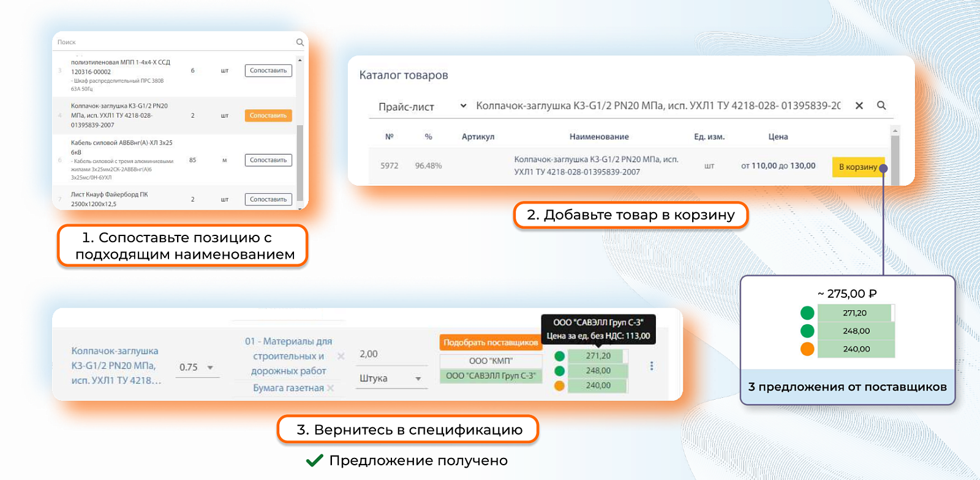
Task: Click 240,00 offer in suppliers popup
Action: (856, 349)
